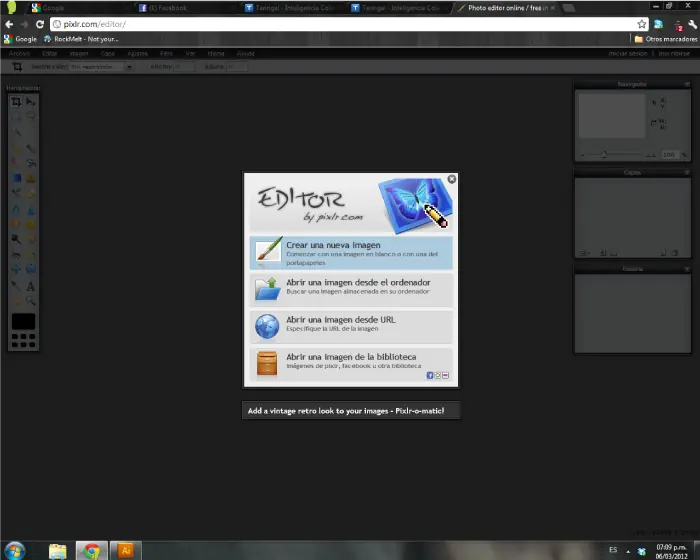Select the Lasso tool
The width and height of the screenshot is (700, 560).
30,116
